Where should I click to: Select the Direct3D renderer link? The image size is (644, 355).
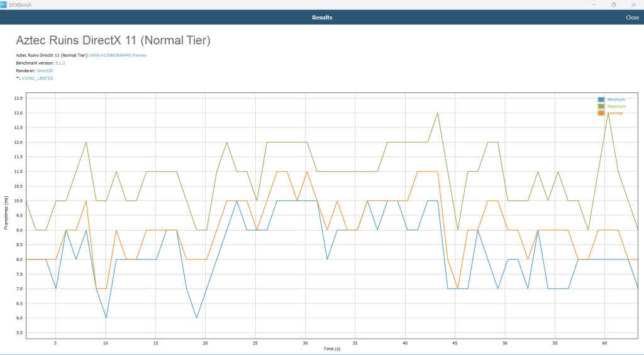pyautogui.click(x=45, y=71)
